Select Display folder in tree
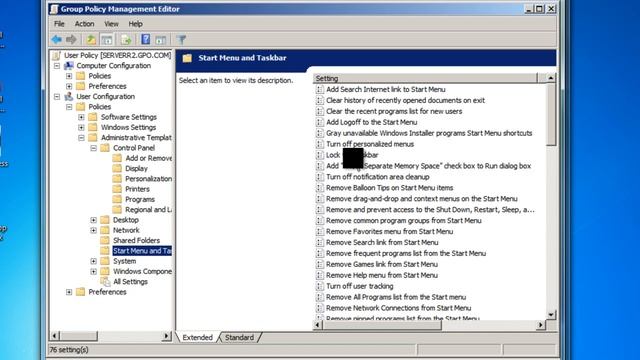Image resolution: width=640 pixels, height=360 pixels. [x=136, y=168]
